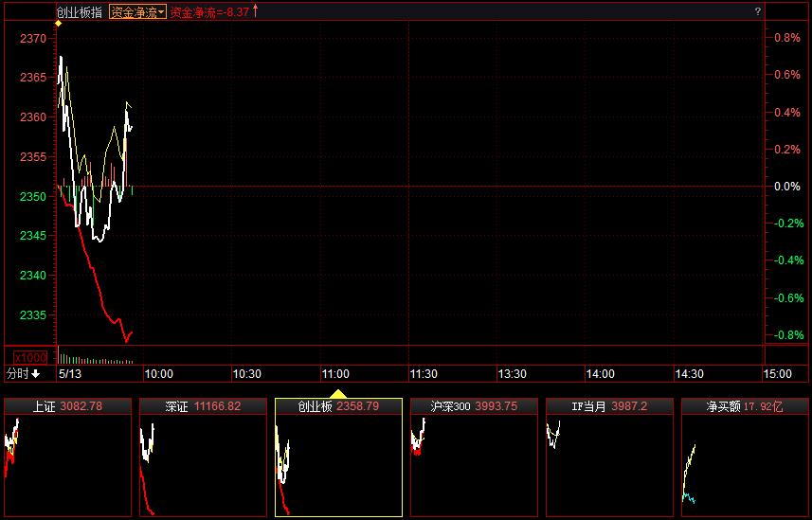Click the 资金净流=-8.37 value text
This screenshot has width=812, height=520.
[209, 12]
